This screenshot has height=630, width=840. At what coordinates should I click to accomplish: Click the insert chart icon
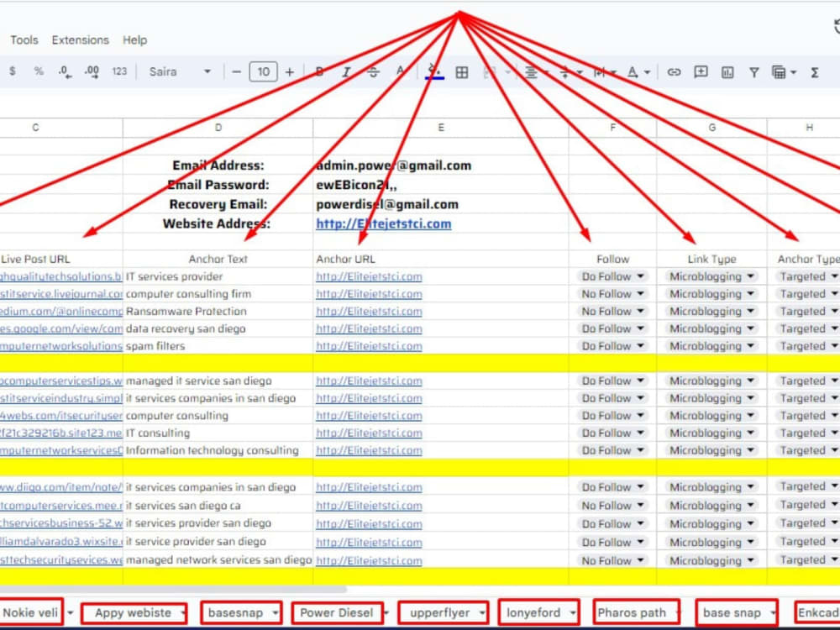click(727, 71)
